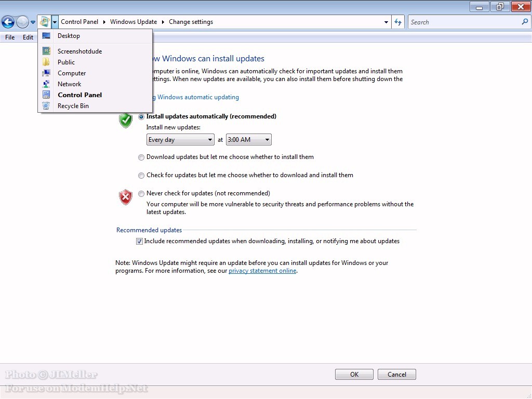Open the address bar history dropdown
The height and width of the screenshot is (399, 532).
[386, 22]
